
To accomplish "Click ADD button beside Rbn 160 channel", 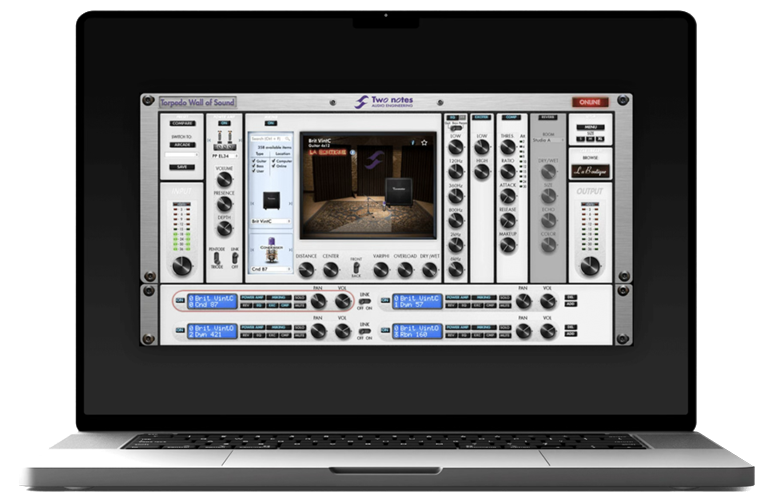I will (571, 334).
